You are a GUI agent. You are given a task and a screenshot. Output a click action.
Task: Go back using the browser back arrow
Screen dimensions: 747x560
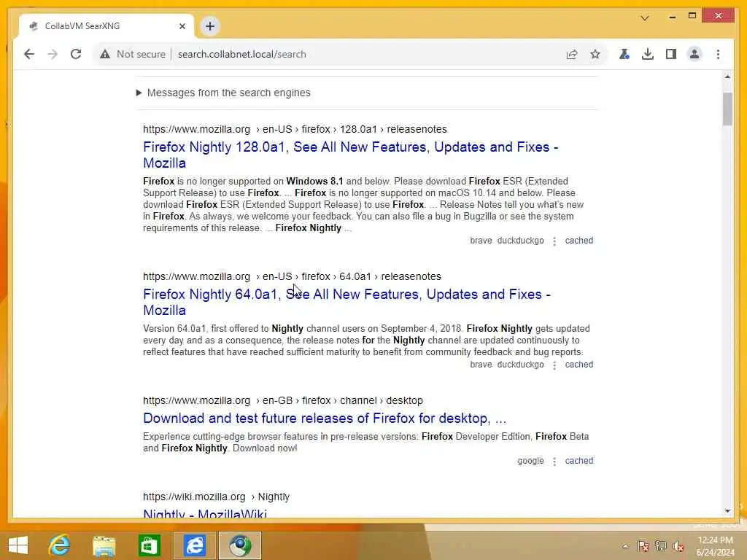click(x=29, y=54)
